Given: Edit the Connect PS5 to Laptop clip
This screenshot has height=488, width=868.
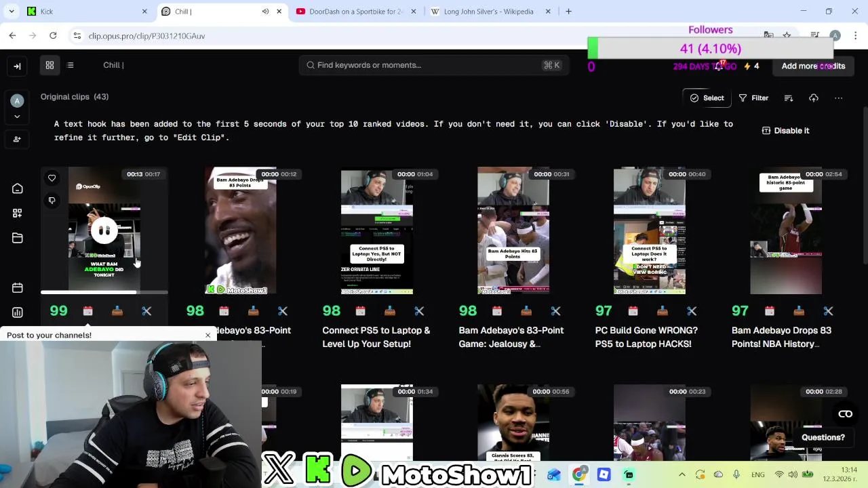Looking at the screenshot, I should pyautogui.click(x=419, y=311).
